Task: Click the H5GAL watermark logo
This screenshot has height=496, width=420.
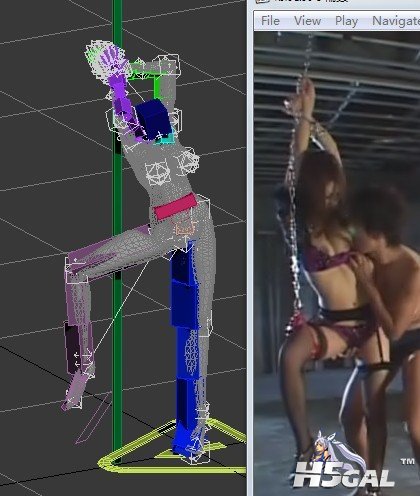Action: point(343,465)
